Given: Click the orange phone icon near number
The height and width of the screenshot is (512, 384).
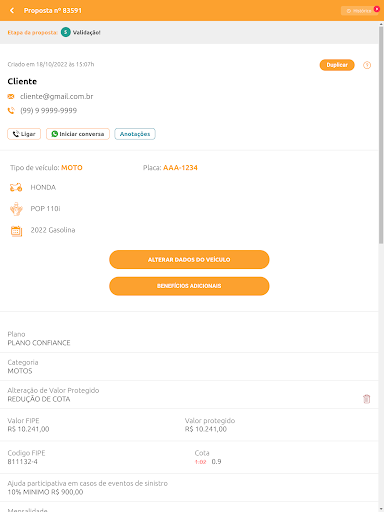Looking at the screenshot, I should tap(11, 111).
